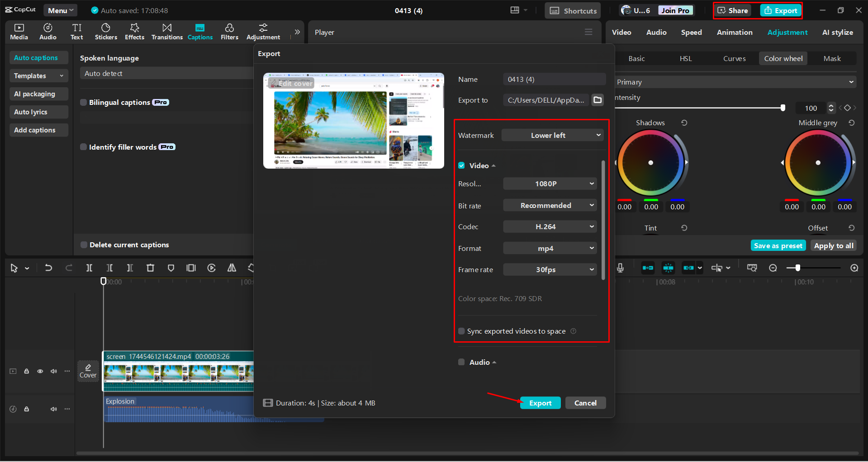Click the Undo arrow in timeline toolbar
The height and width of the screenshot is (462, 868).
[48, 268]
